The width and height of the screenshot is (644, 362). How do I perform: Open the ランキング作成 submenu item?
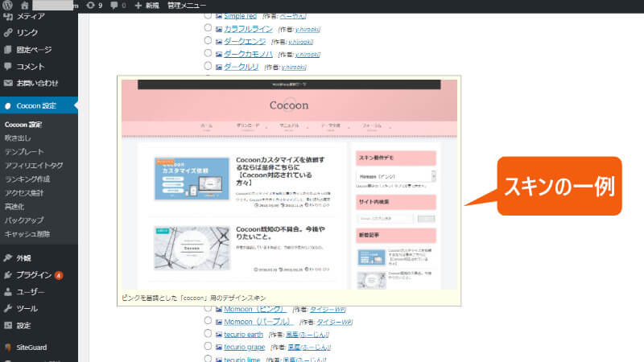27,179
